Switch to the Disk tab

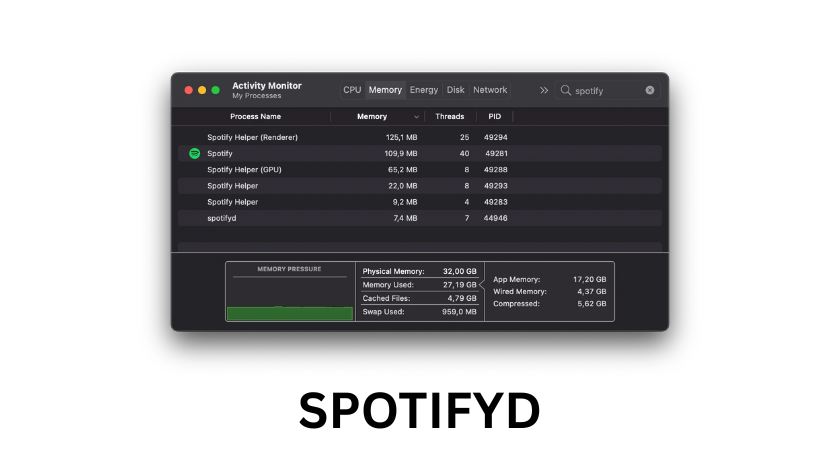(456, 90)
